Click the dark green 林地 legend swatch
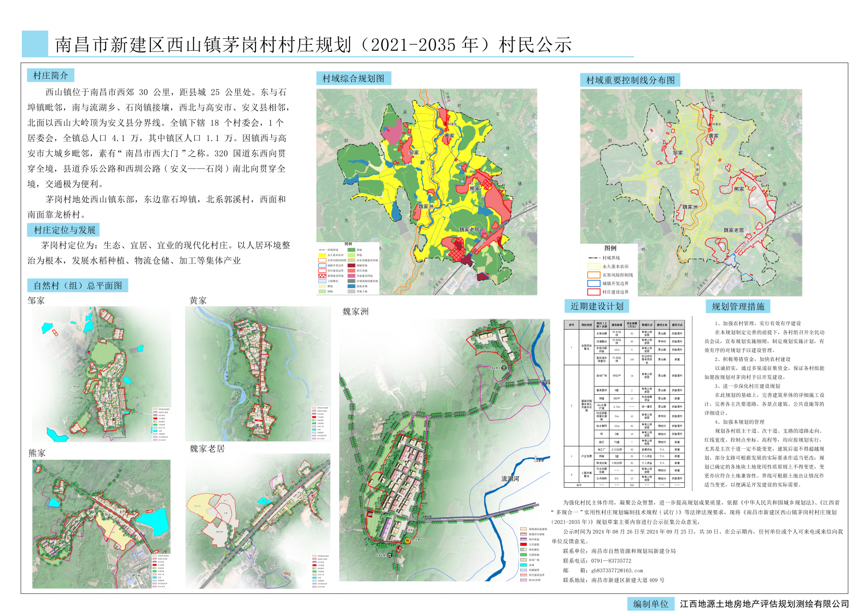 (x=351, y=250)
